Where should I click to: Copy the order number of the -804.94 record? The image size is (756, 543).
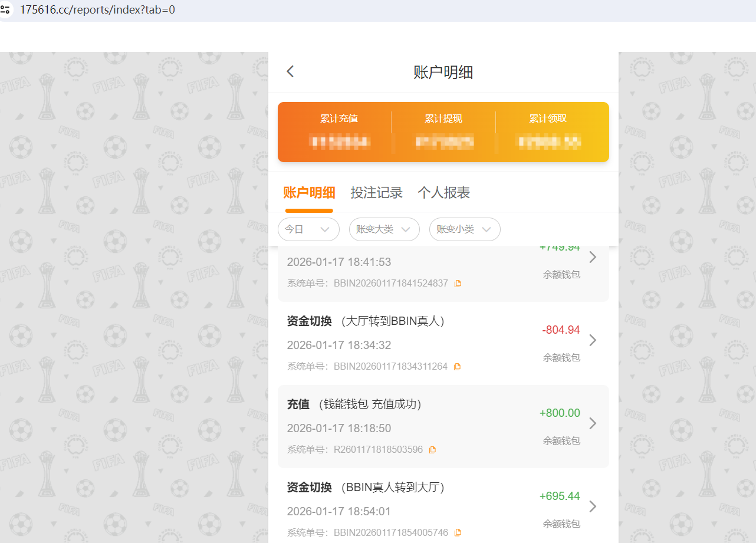(456, 366)
